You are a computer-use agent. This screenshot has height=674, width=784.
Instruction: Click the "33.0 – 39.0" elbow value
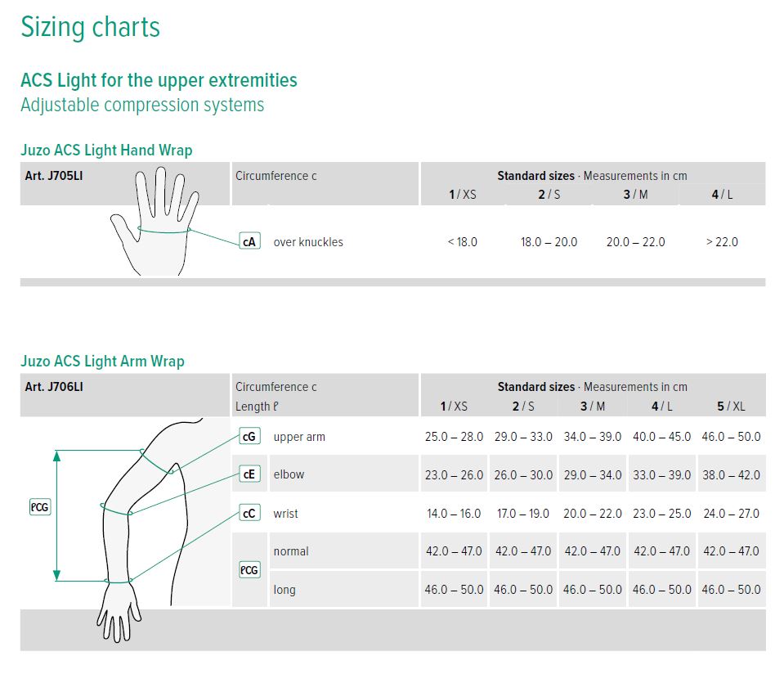(x=662, y=475)
